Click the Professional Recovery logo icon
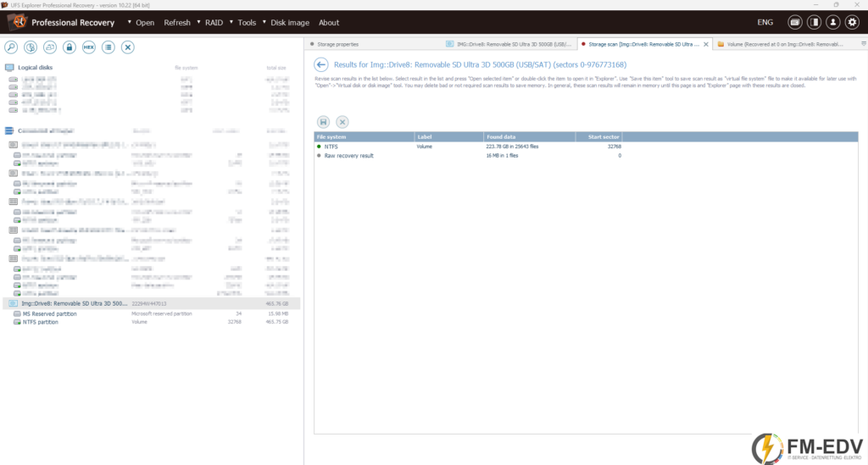This screenshot has height=465, width=868. 18,22
